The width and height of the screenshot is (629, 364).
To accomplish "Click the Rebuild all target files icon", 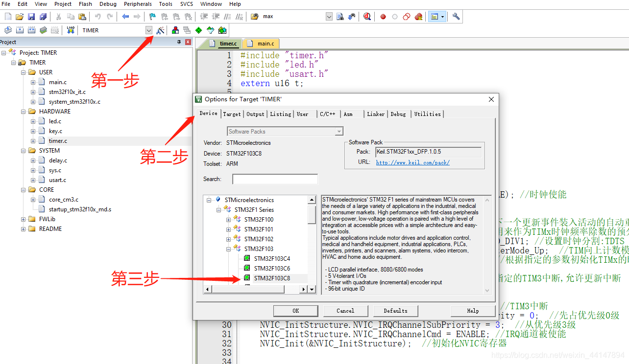I will tap(32, 30).
